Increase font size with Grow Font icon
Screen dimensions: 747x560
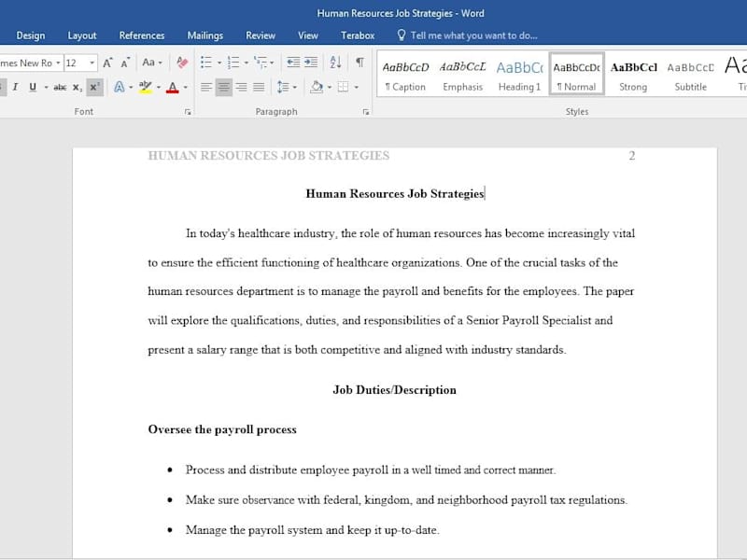click(x=107, y=63)
